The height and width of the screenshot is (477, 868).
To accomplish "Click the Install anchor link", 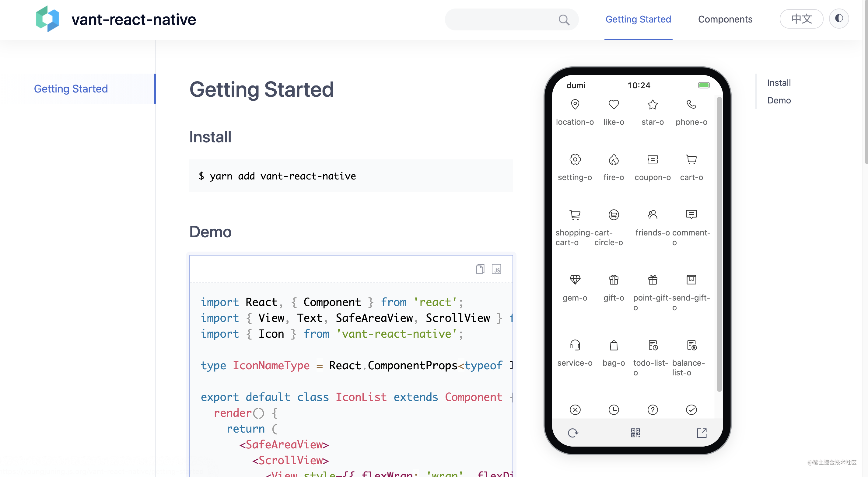I will (779, 83).
